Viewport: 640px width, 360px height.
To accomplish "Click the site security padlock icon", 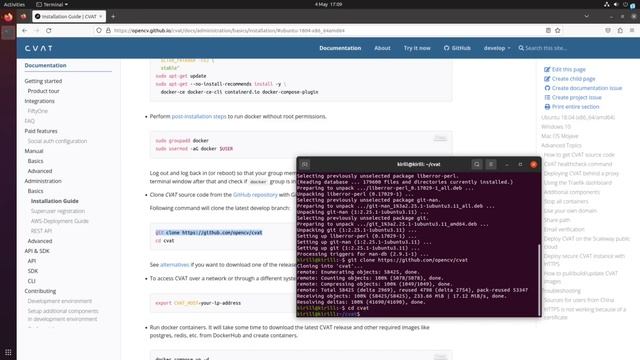I will click(108, 31).
